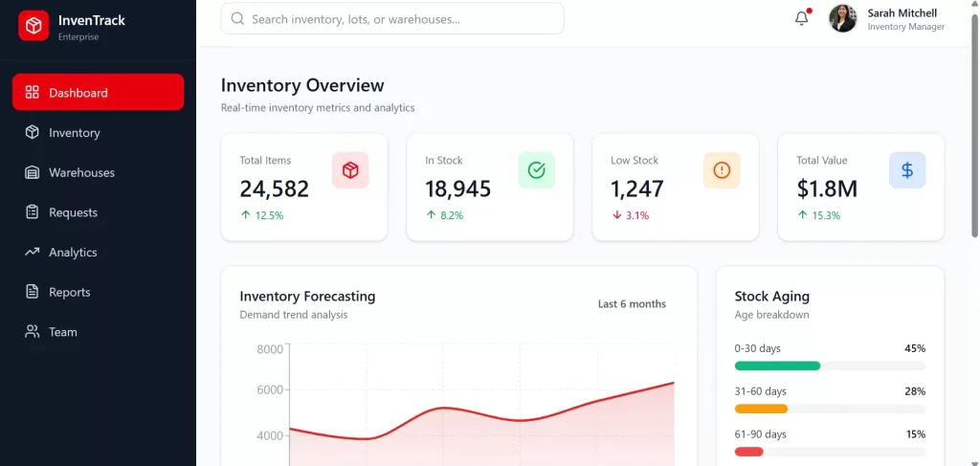The height and width of the screenshot is (466, 980).
Task: Click the search magnifier icon
Action: (x=237, y=19)
